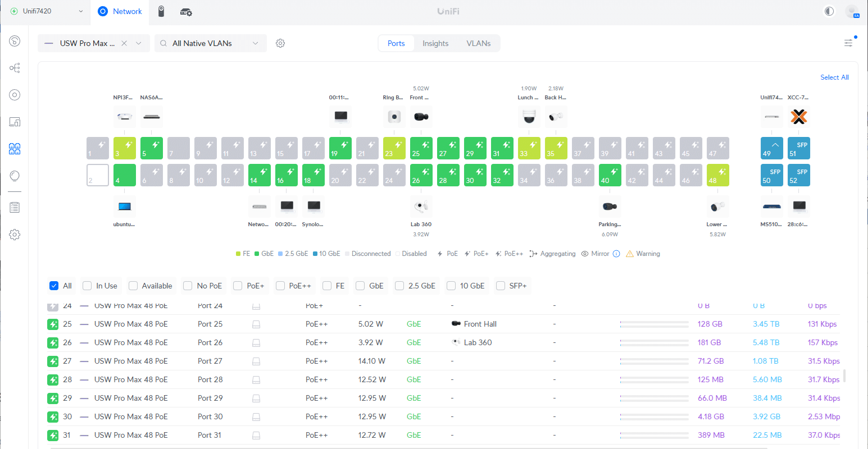Image resolution: width=868 pixels, height=449 pixels.
Task: Toggle the dark mode theme icon
Action: (829, 11)
